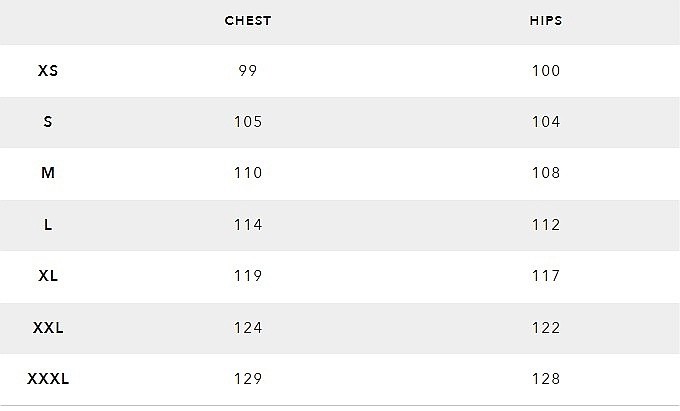
Task: Click hips value 100 for XS
Action: (546, 71)
